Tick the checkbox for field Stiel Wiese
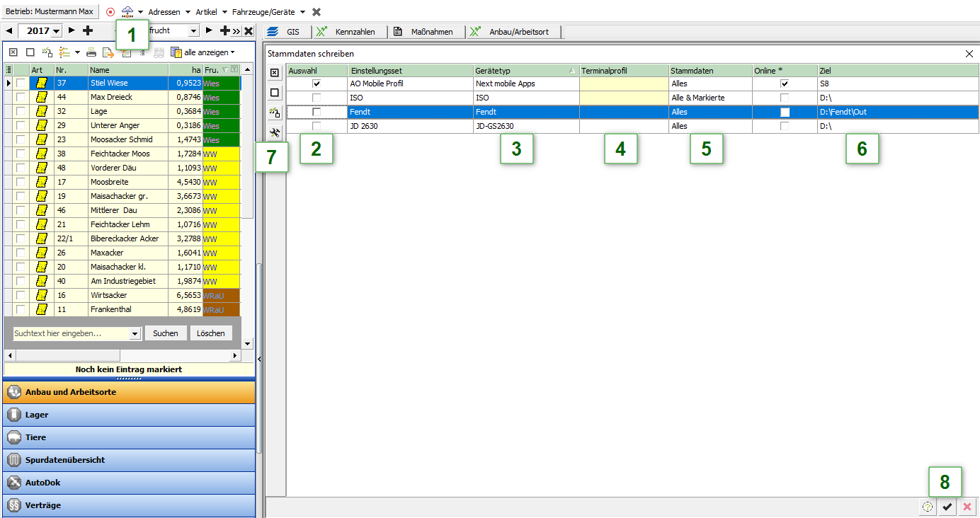 [x=21, y=84]
